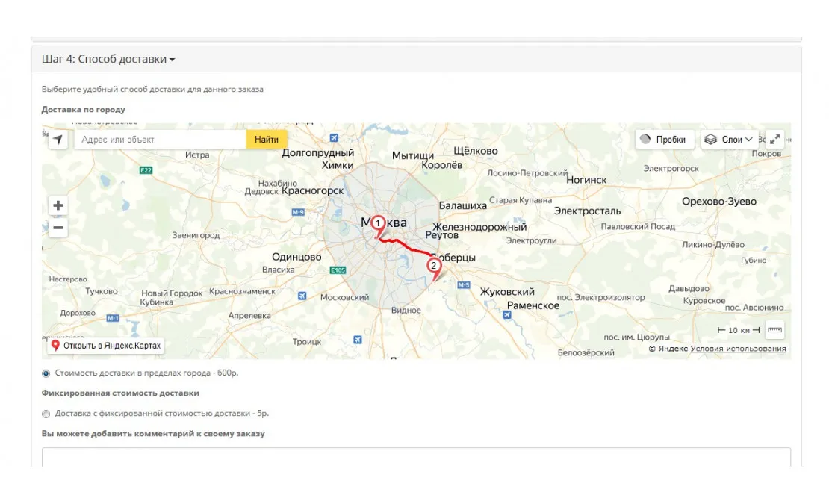Screen dimensions: 829x504
Task: Click the Белоозёрский label on map
Action: tap(586, 353)
